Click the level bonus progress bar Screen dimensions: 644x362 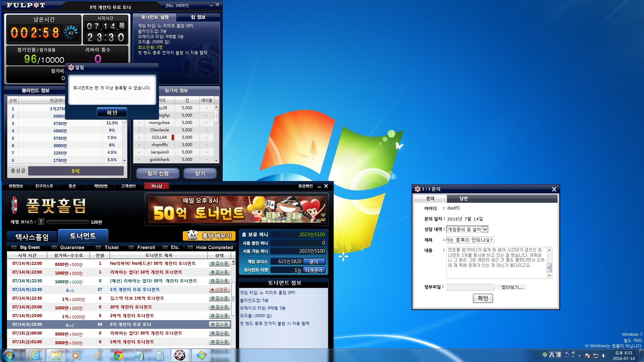point(68,222)
